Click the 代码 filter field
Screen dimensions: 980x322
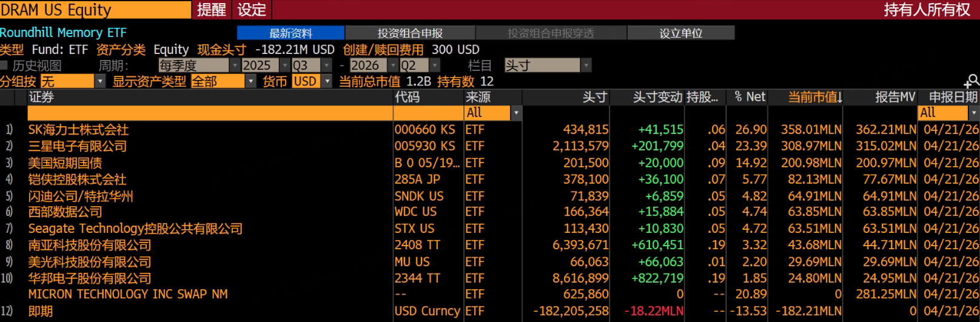[428, 113]
